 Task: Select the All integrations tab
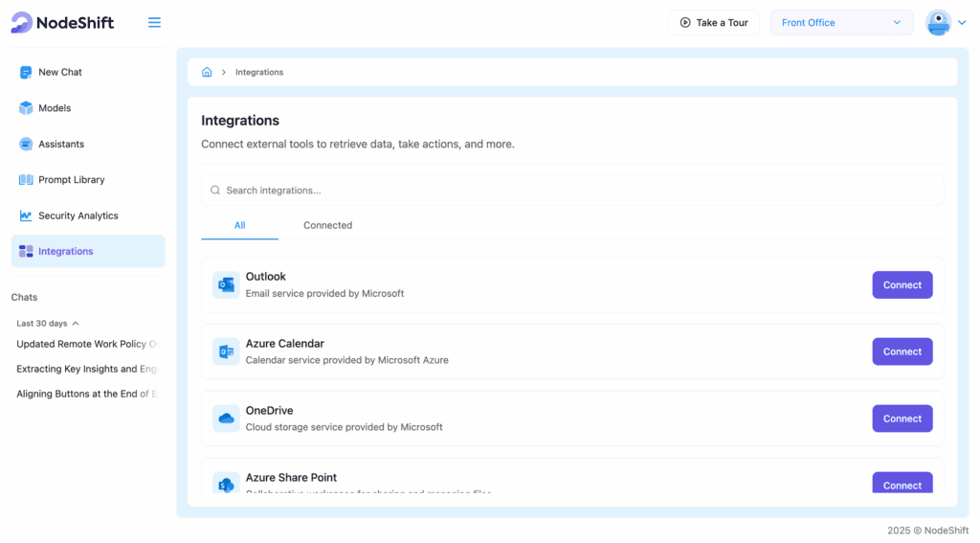pos(239,226)
